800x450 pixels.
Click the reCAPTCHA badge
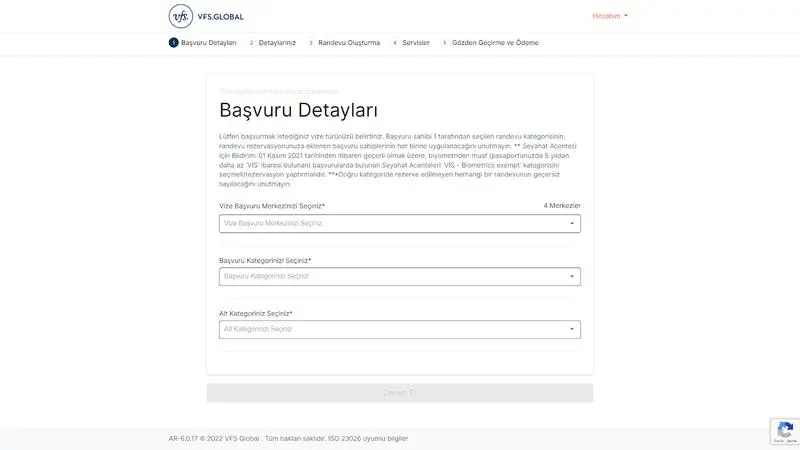785,432
